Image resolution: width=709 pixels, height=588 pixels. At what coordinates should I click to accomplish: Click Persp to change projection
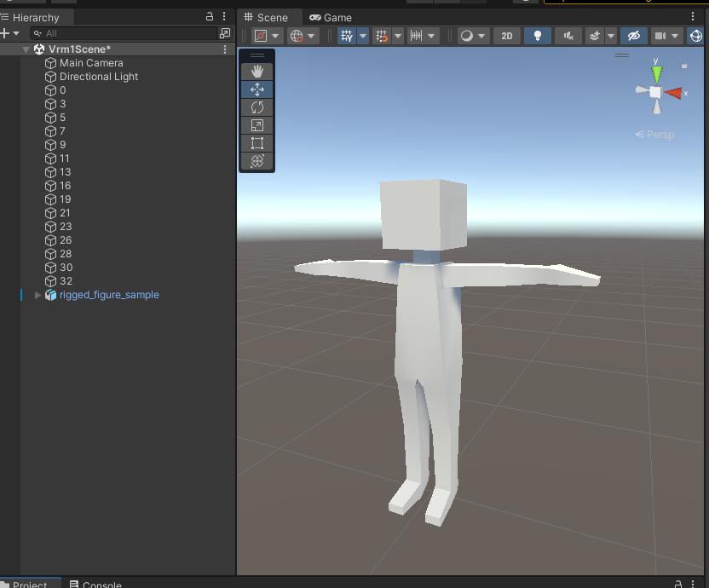tap(660, 134)
